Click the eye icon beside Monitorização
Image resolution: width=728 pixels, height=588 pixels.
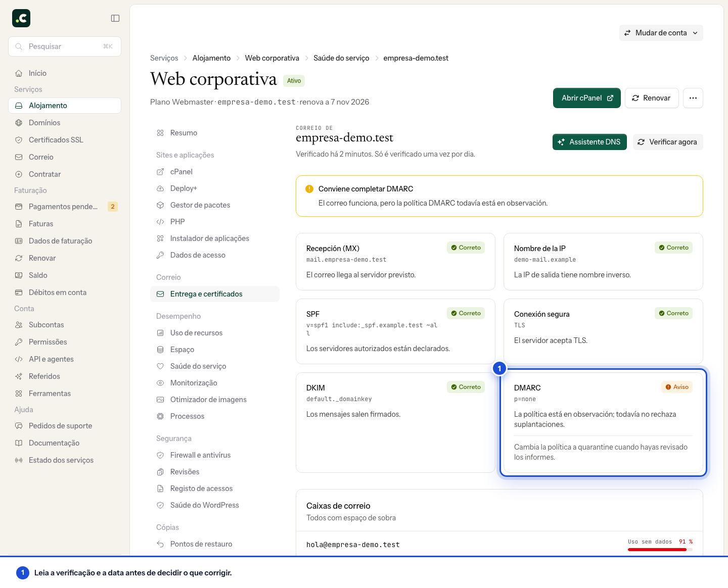click(160, 383)
